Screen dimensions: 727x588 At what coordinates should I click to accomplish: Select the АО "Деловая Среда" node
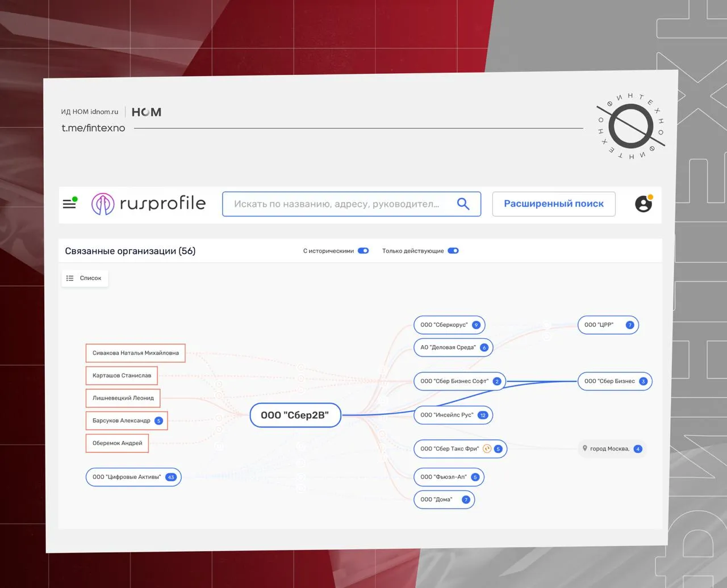click(x=453, y=348)
